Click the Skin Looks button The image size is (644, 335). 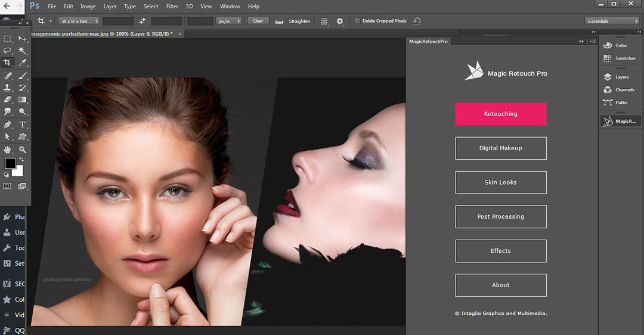[501, 182]
